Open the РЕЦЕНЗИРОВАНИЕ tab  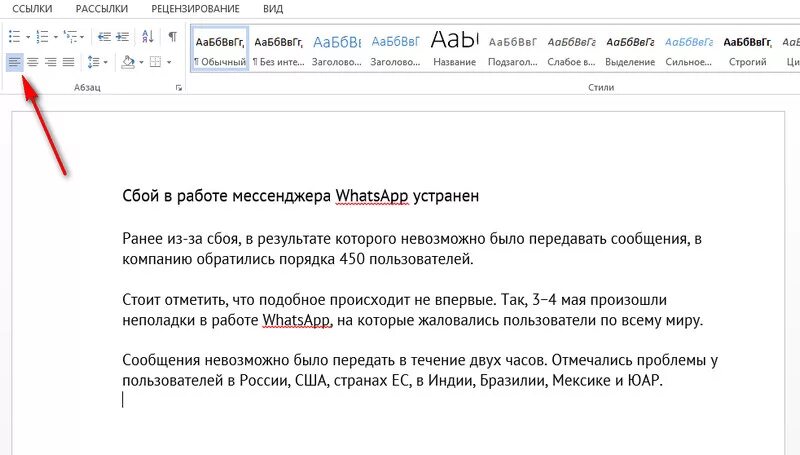tap(195, 9)
